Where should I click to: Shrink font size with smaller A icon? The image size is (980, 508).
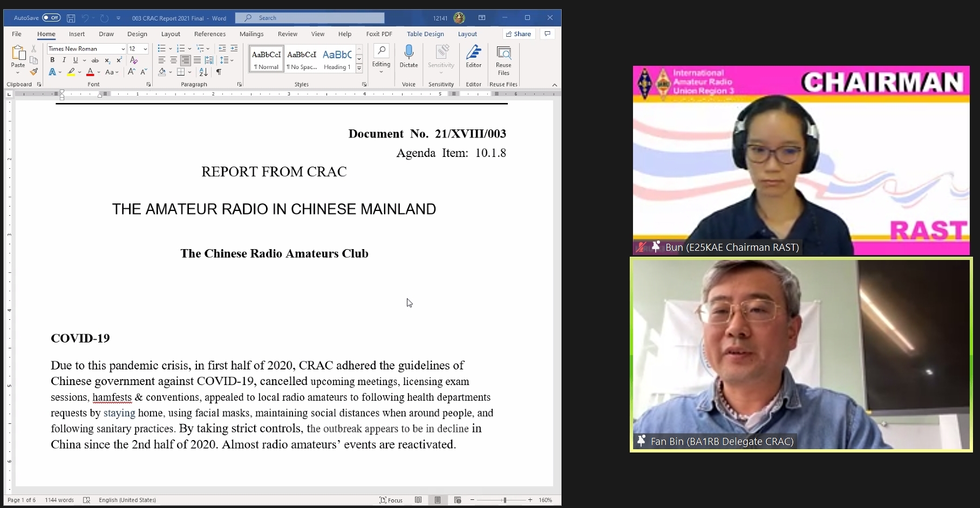pyautogui.click(x=144, y=72)
